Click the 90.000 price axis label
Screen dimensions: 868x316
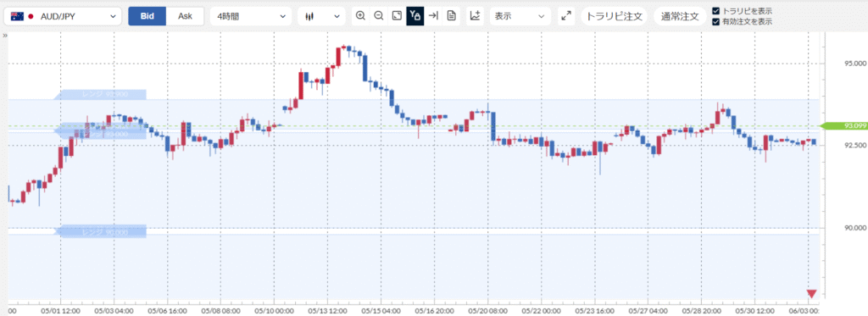[x=855, y=227]
